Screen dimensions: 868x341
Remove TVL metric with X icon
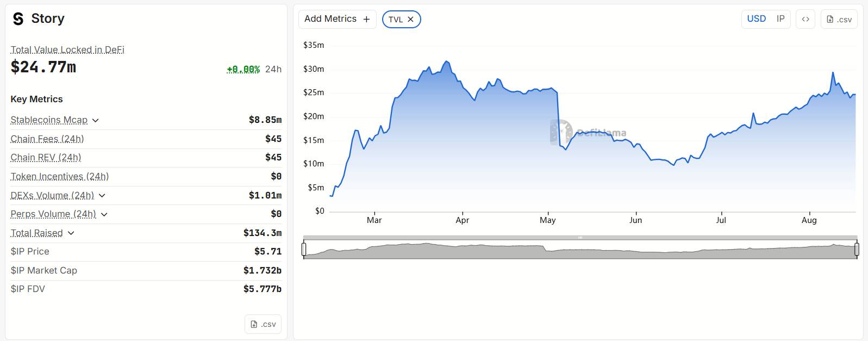(410, 19)
